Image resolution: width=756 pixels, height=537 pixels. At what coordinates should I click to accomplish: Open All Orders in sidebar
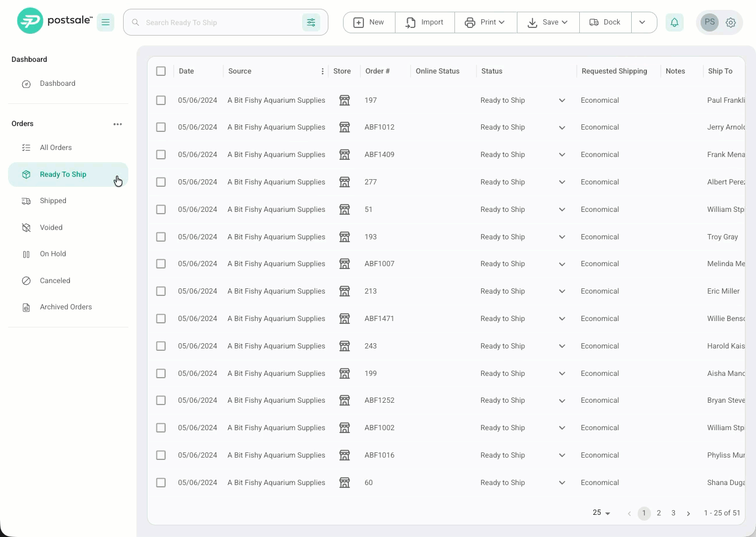(x=68, y=148)
